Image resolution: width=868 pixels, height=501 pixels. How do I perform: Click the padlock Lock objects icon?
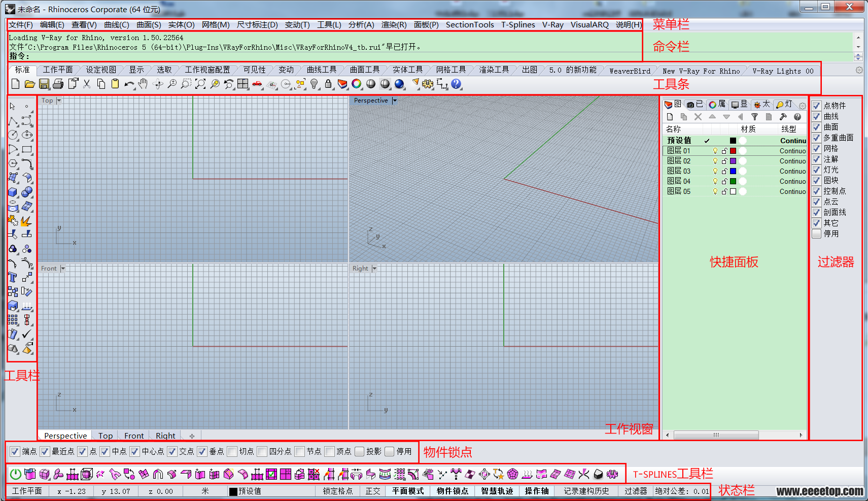pyautogui.click(x=328, y=84)
